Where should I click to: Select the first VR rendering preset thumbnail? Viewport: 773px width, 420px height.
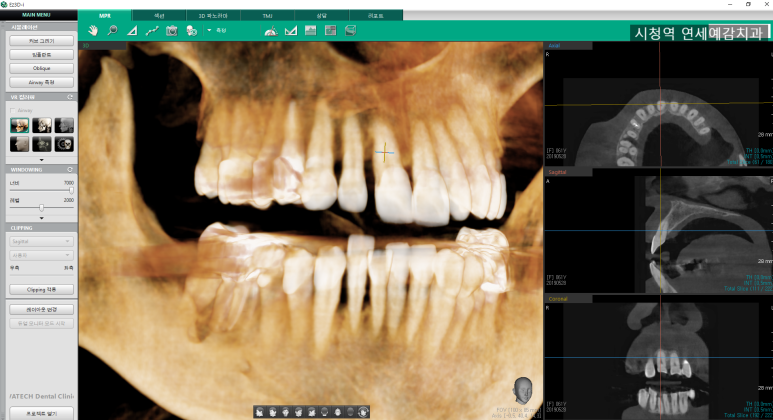[19, 125]
